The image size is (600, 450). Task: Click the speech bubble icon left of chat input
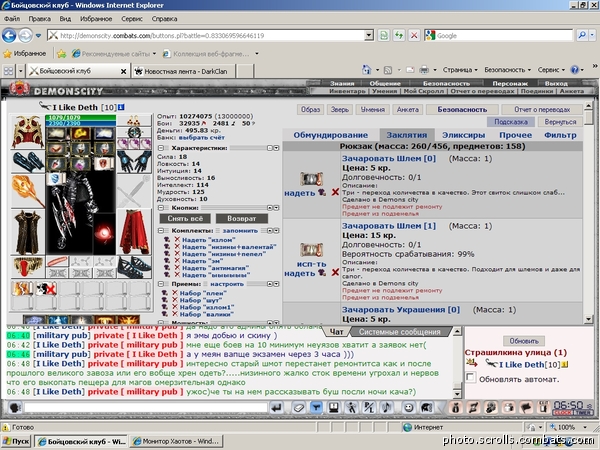coord(15,408)
